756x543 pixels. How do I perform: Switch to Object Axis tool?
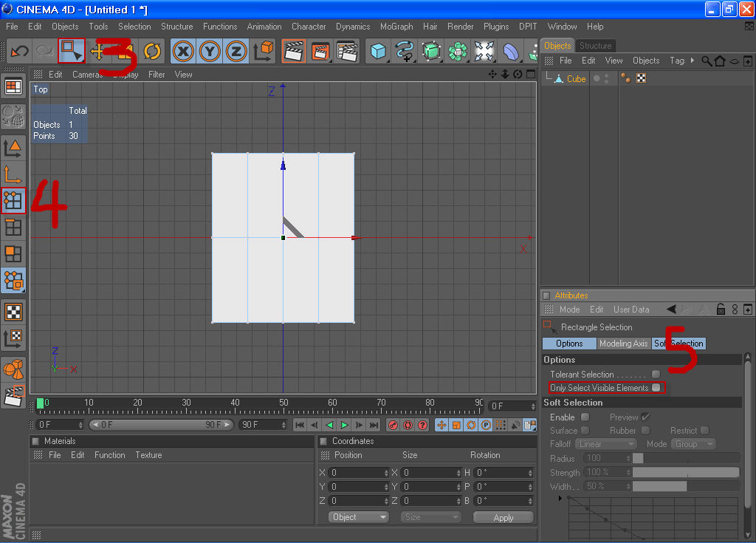pos(13,175)
